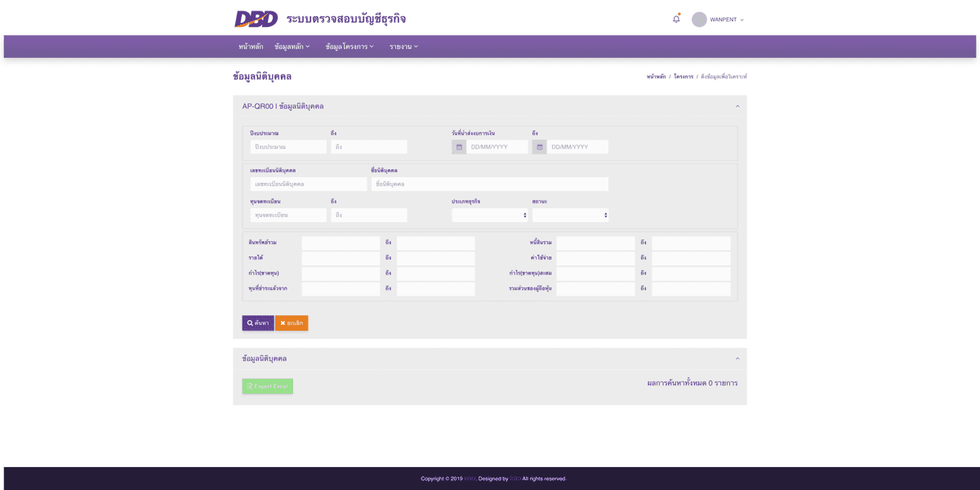Focus the หนี้สินรวม upper-limit (ถึง) field

(691, 243)
